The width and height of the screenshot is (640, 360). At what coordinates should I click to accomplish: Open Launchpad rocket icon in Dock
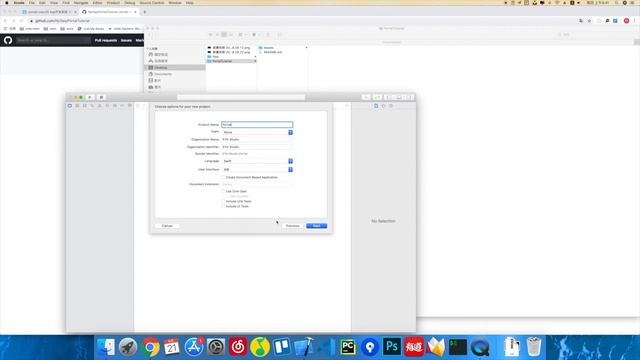(x=128, y=347)
